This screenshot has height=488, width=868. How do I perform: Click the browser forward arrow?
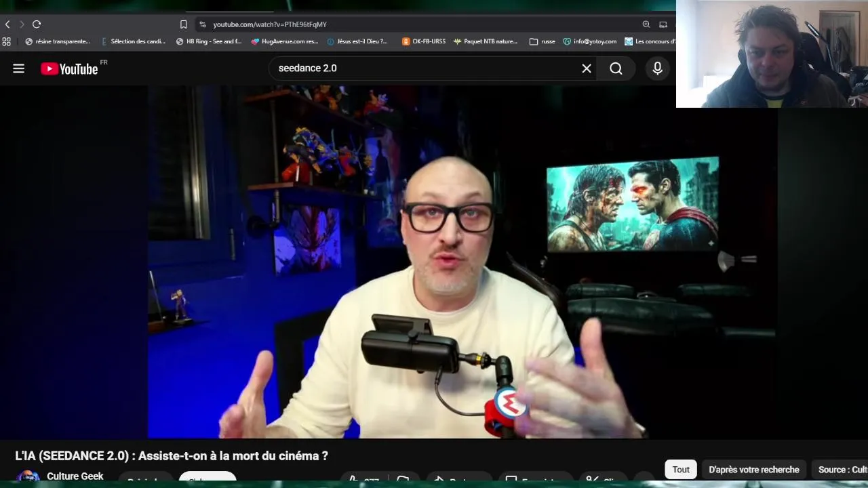22,24
